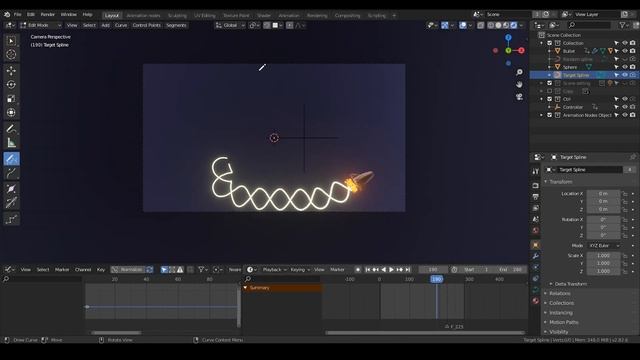The height and width of the screenshot is (360, 640).
Task: Toggle auto keying record button
Action: 358,270
